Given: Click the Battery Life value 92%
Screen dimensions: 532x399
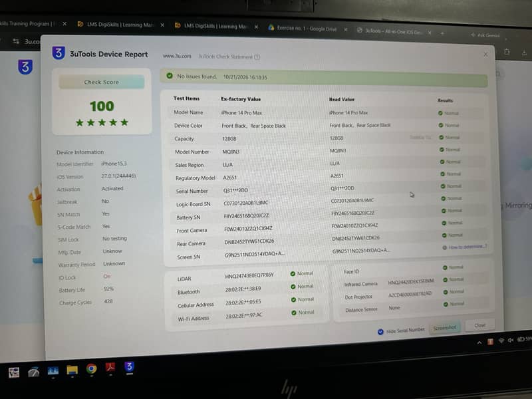Looking at the screenshot, I should tap(108, 289).
